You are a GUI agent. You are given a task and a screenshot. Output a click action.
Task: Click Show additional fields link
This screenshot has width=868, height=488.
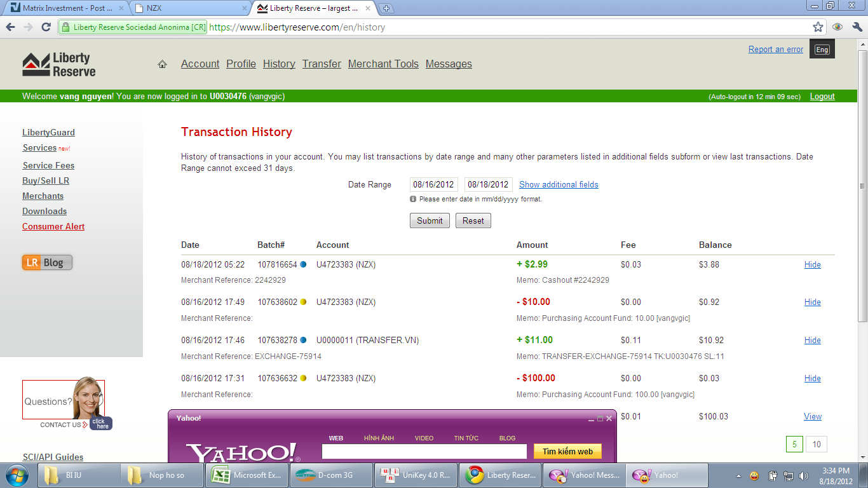pos(559,185)
